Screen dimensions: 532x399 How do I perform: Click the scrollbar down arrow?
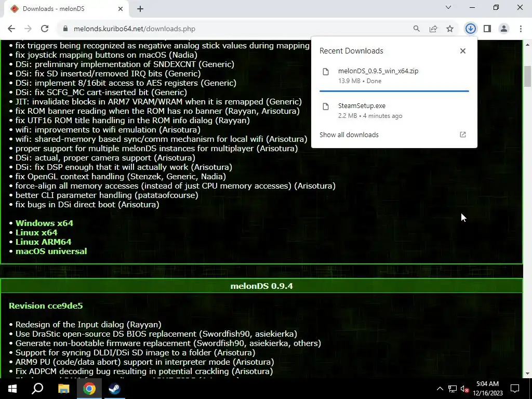tap(527, 374)
